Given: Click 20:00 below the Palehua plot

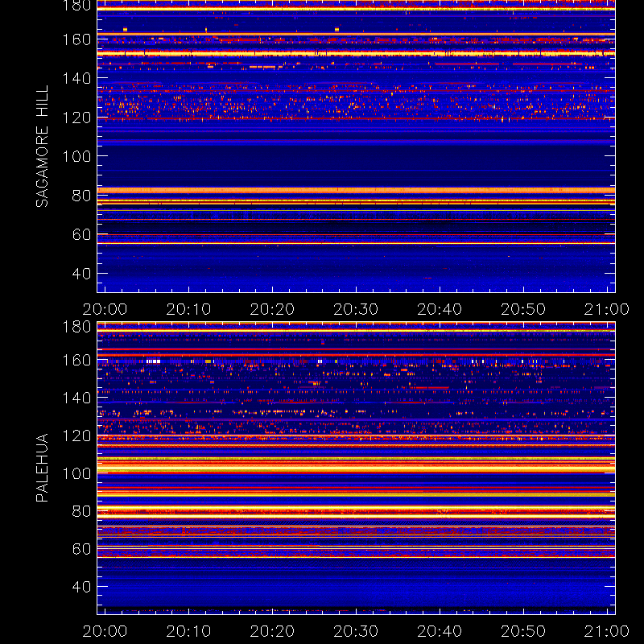Looking at the screenshot, I should [105, 631].
